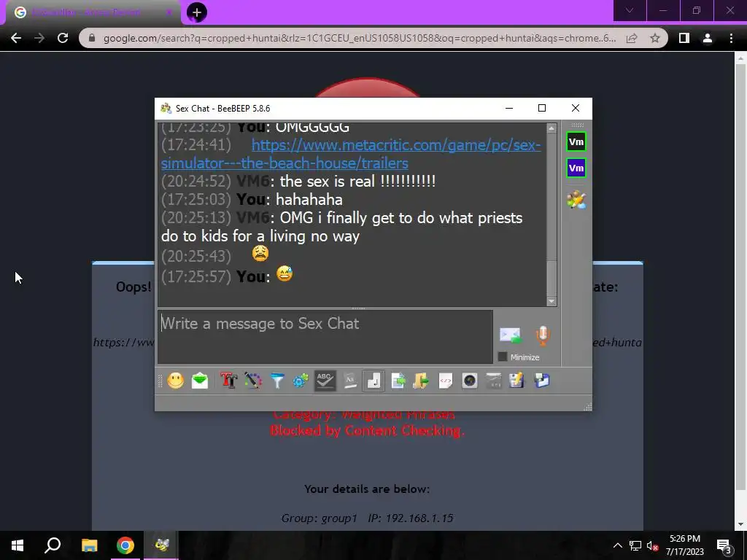747x560 pixels.
Task: Click 'Group: group1' text on page
Action: (x=320, y=518)
